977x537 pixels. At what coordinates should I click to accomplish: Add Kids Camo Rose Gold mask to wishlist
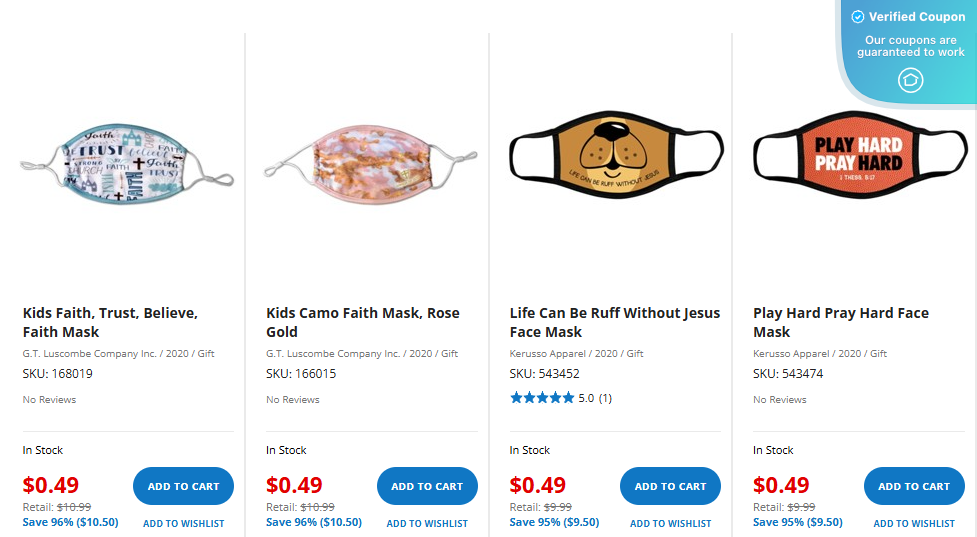point(427,523)
